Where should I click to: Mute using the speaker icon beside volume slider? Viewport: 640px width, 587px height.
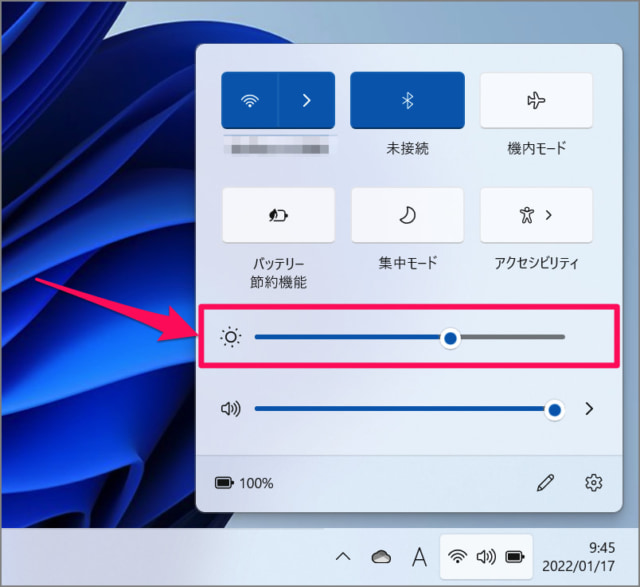(231, 409)
